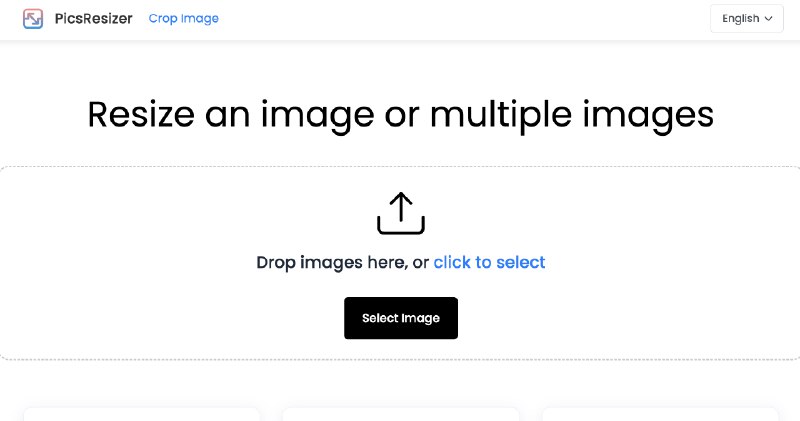This screenshot has width=800, height=421.
Task: Follow the blue "click to select" link
Action: (x=489, y=262)
